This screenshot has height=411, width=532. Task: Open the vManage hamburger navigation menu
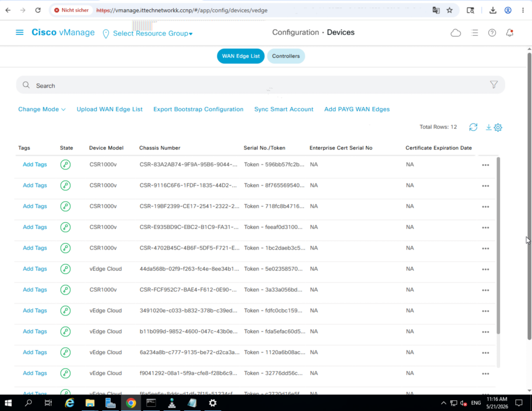click(x=20, y=33)
